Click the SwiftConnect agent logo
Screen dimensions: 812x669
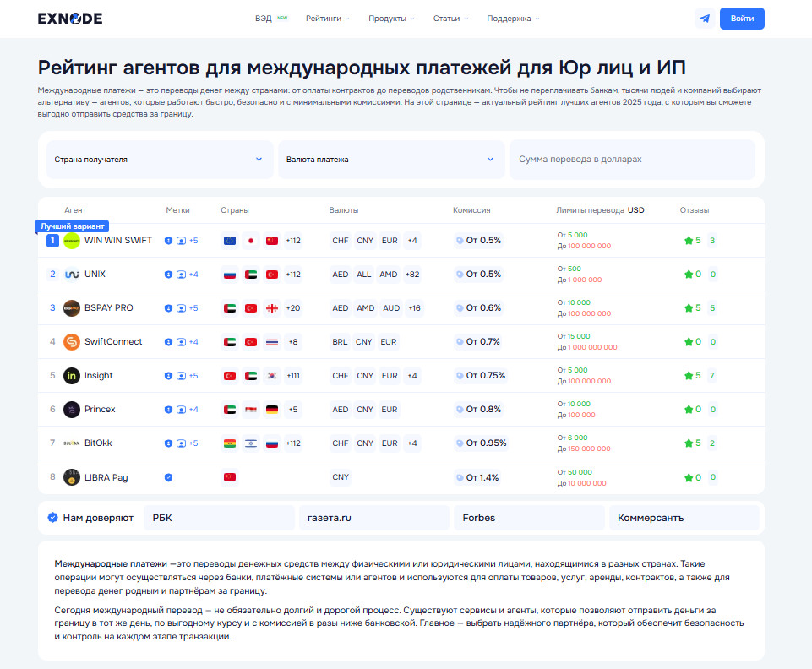72,342
